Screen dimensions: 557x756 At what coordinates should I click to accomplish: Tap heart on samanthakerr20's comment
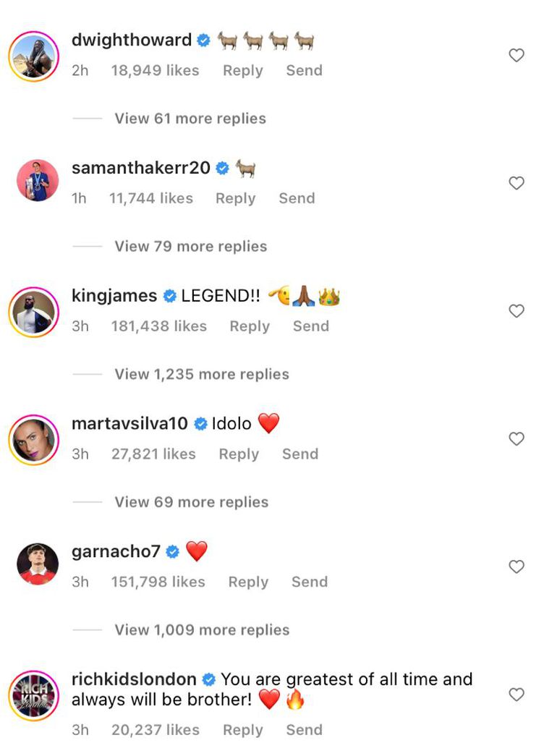coord(516,184)
